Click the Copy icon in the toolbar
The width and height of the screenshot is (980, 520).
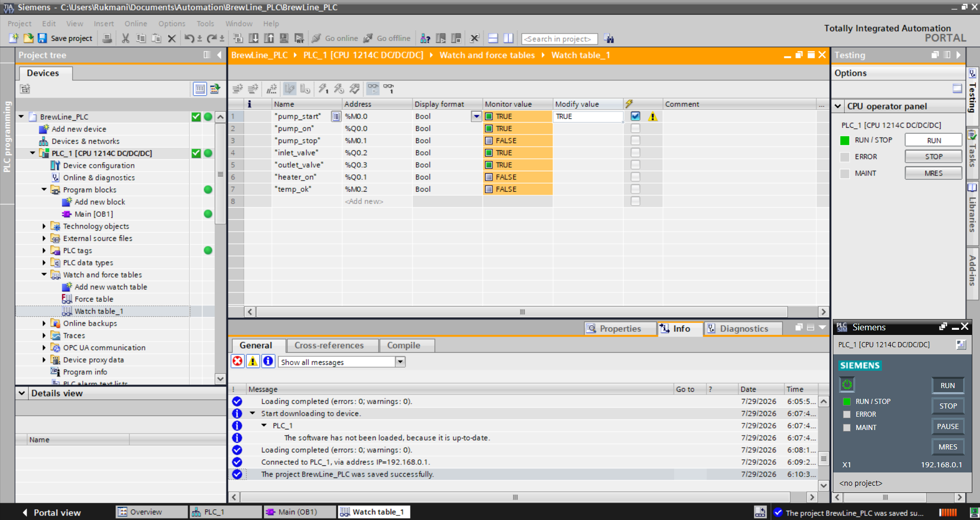pos(141,38)
